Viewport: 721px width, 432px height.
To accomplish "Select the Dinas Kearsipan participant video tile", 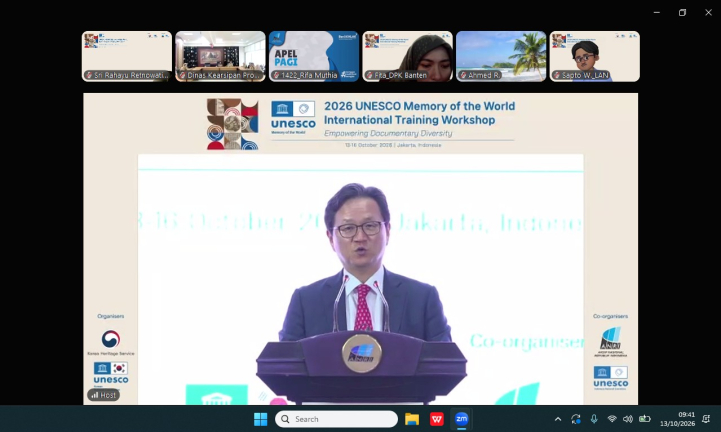I will point(220,56).
